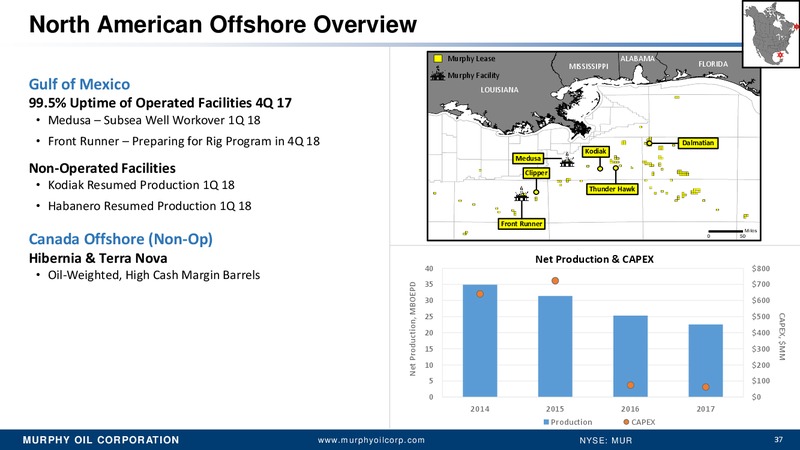The width and height of the screenshot is (800, 450).
Task: Open the www.murphyoilcorp.com link
Action: (x=371, y=440)
